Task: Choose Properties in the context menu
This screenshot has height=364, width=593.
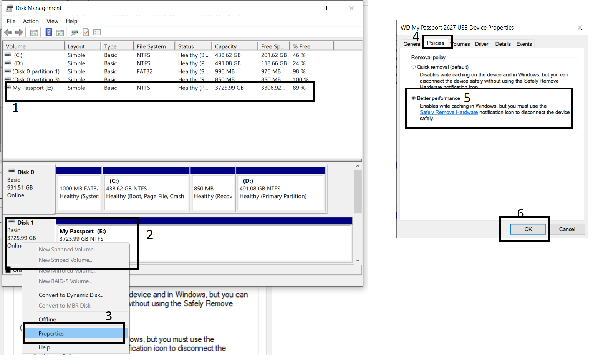Action: pyautogui.click(x=75, y=333)
